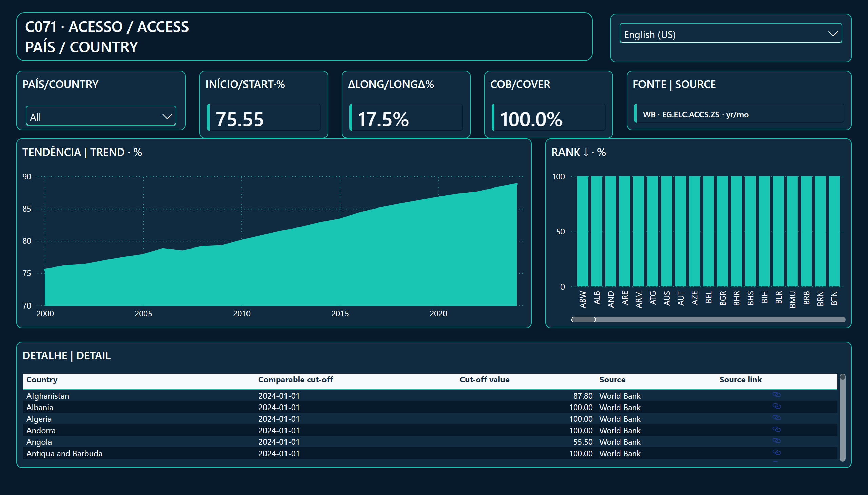This screenshot has width=868, height=495.
Task: Select the ARE bar in rank chart
Action: click(x=625, y=232)
